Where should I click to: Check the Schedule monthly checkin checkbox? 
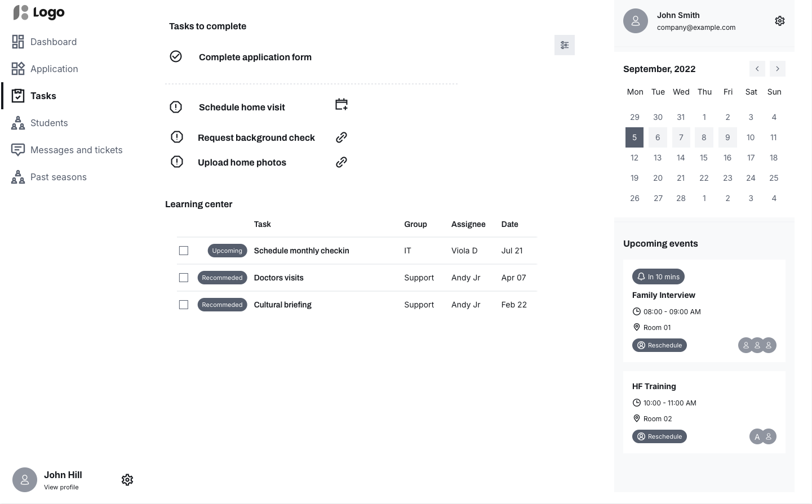[x=184, y=251]
